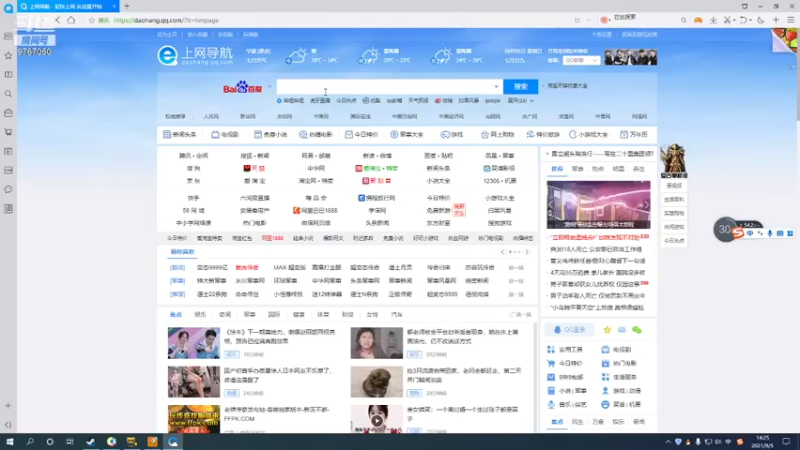800x450 pixels.
Task: Show the next banner image with the right arrow
Action: coord(646,205)
